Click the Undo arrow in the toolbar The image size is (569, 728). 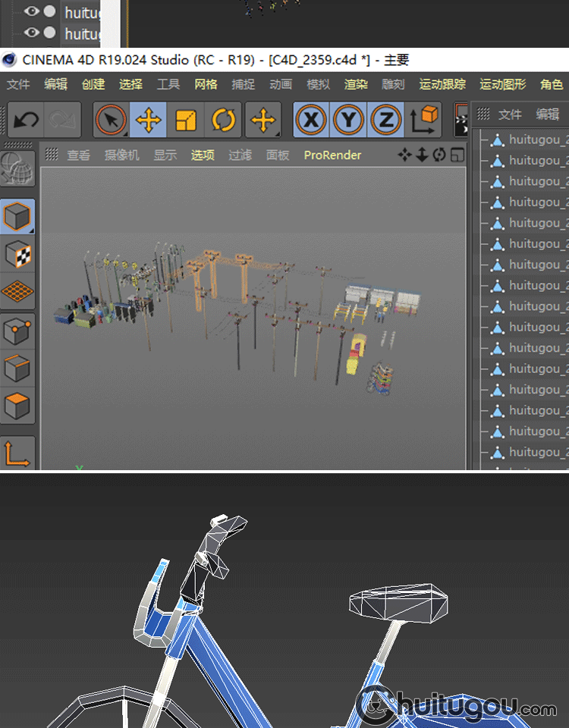[x=27, y=120]
